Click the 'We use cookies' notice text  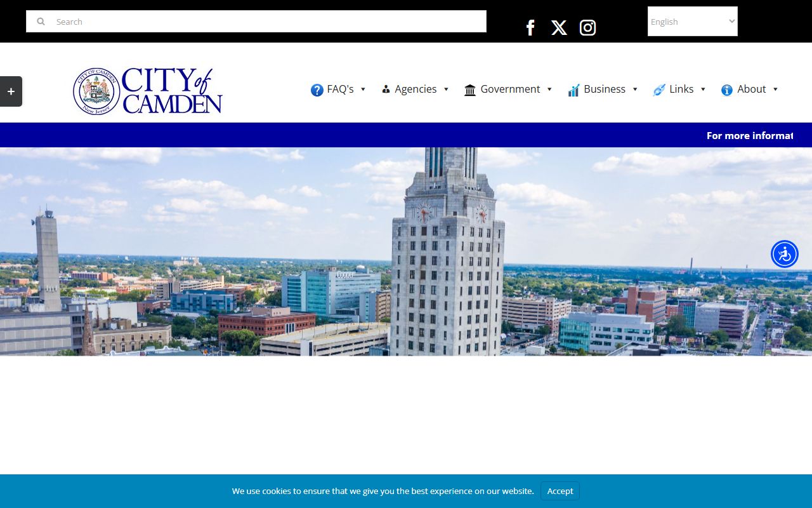pyautogui.click(x=383, y=491)
